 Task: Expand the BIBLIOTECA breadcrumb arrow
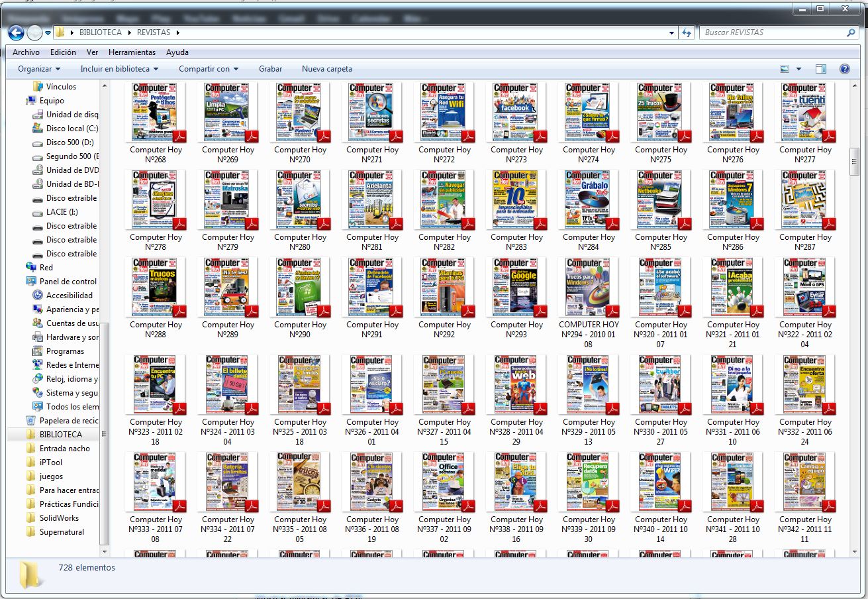[x=130, y=32]
